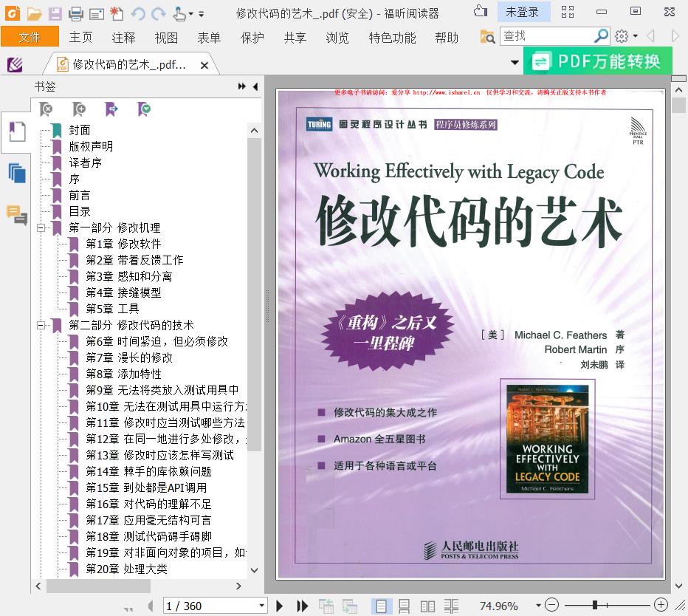The image size is (688, 616).
Task: Click the magnifier search icon
Action: [x=601, y=36]
